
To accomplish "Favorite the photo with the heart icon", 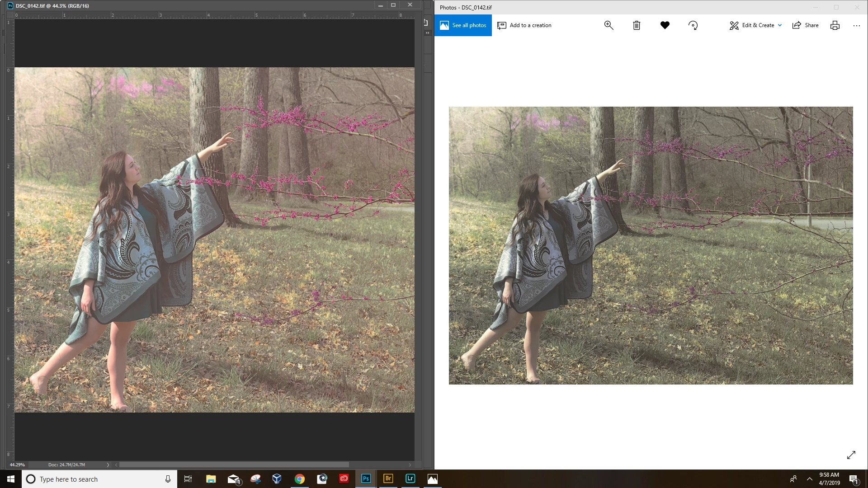I will click(665, 25).
